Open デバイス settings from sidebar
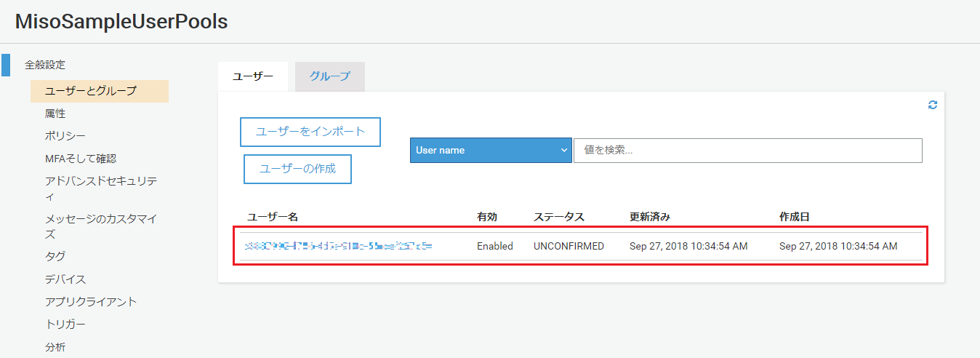This screenshot has width=980, height=358. click(65, 279)
